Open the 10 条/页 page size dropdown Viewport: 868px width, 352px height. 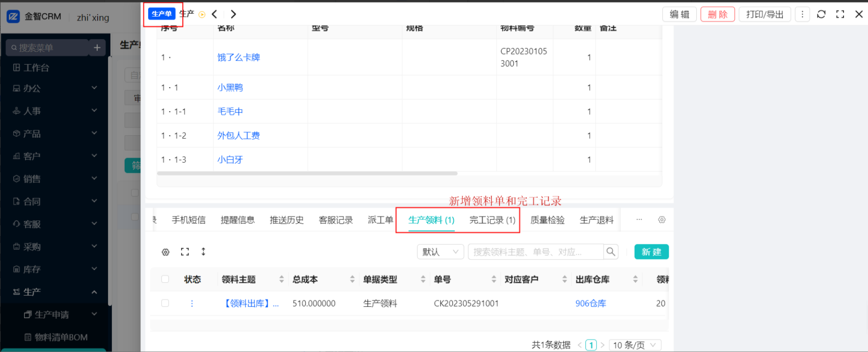(635, 345)
